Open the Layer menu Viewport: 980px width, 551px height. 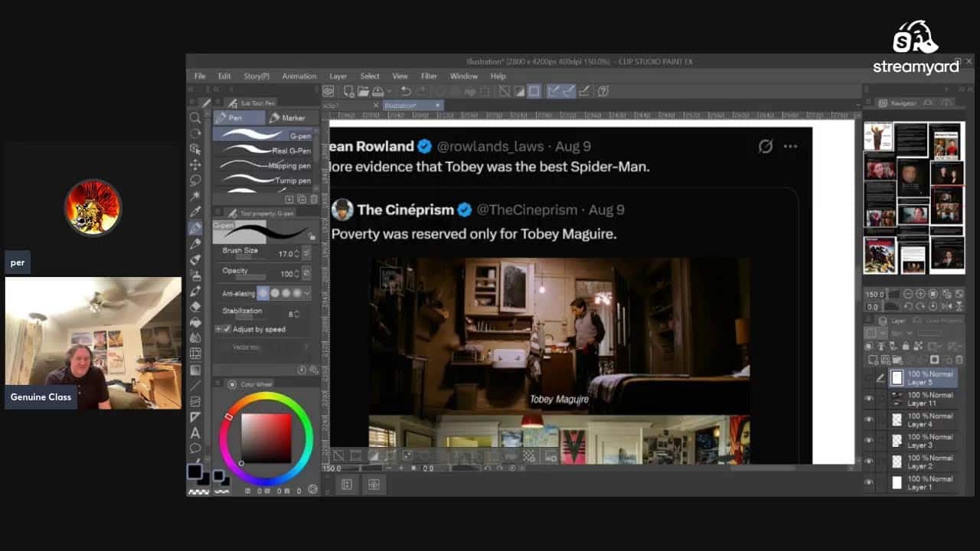click(338, 77)
